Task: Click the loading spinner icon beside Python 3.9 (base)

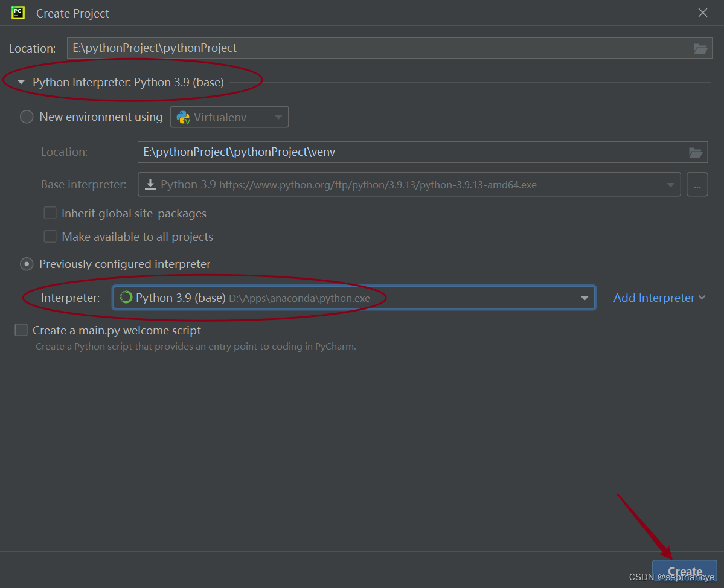Action: (x=126, y=297)
